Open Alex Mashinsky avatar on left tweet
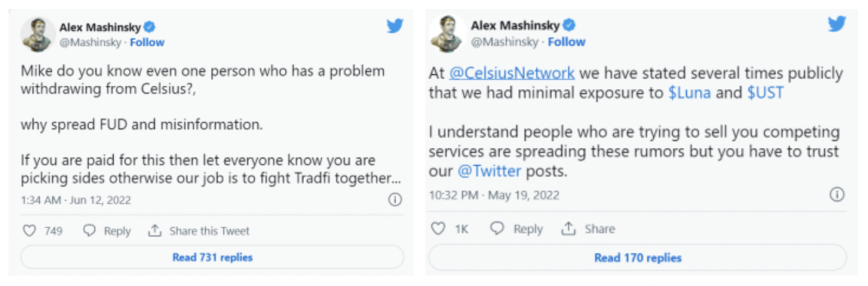The image size is (868, 286). pyautogui.click(x=38, y=35)
